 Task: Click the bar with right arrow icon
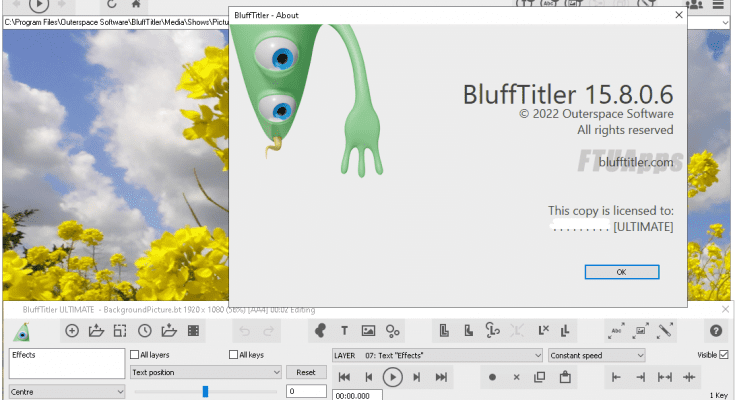[x=616, y=377]
